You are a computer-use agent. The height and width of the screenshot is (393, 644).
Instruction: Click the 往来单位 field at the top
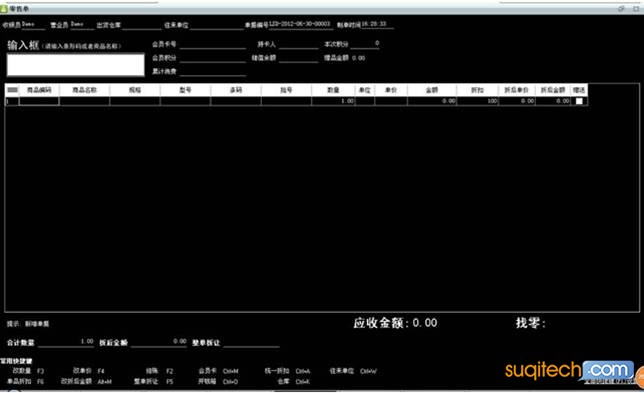click(x=217, y=25)
